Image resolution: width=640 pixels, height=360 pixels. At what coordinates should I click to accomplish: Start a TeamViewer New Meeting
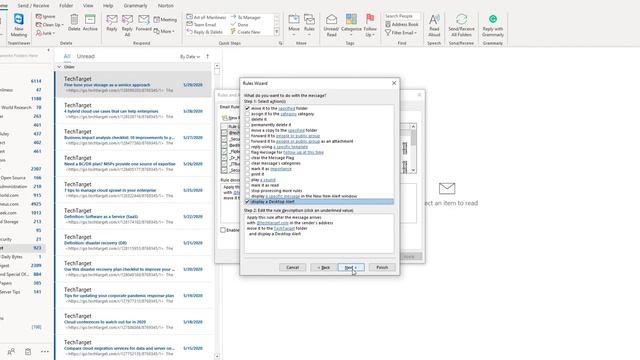pos(18,25)
